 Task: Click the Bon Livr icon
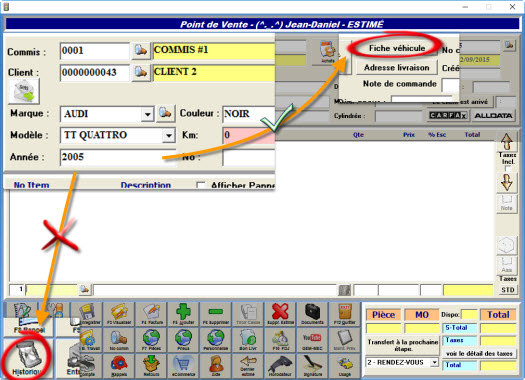tap(248, 340)
